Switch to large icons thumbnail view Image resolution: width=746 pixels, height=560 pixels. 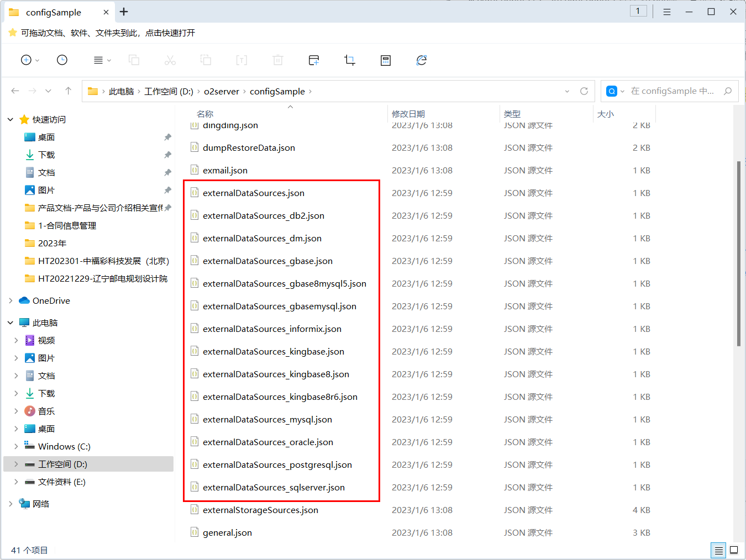(734, 550)
